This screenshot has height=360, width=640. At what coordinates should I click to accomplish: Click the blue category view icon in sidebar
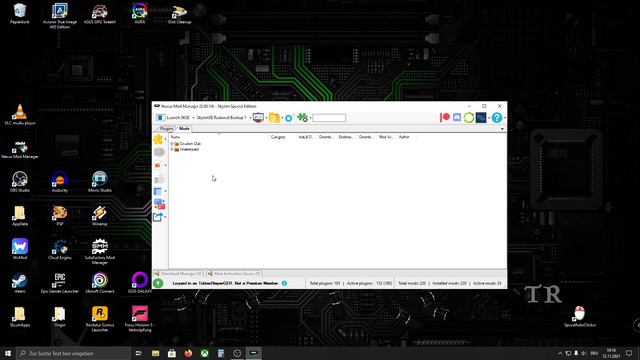(158, 191)
